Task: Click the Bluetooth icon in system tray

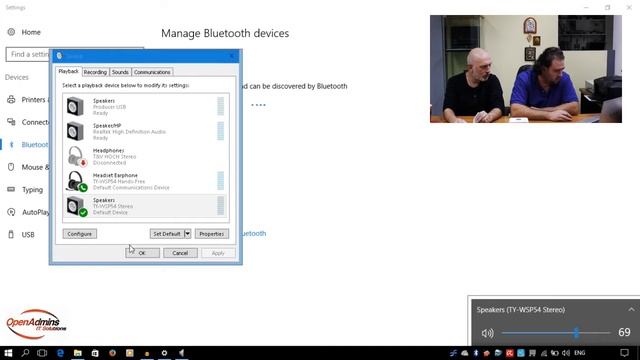Action: [x=476, y=353]
